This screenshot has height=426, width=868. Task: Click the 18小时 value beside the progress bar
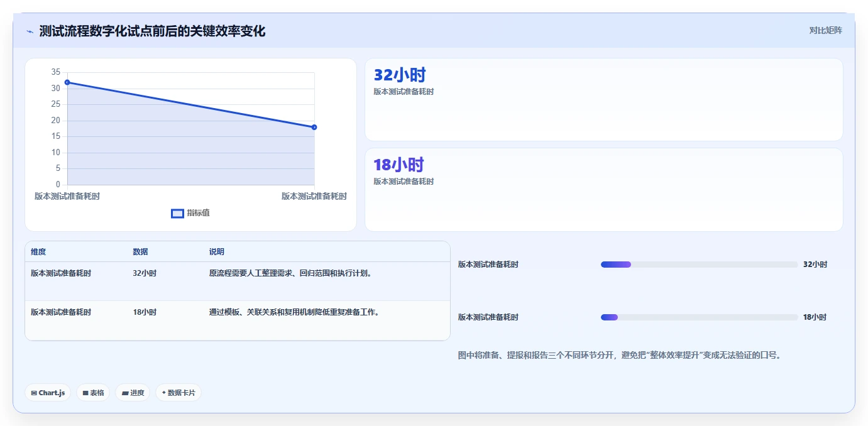[x=815, y=317]
